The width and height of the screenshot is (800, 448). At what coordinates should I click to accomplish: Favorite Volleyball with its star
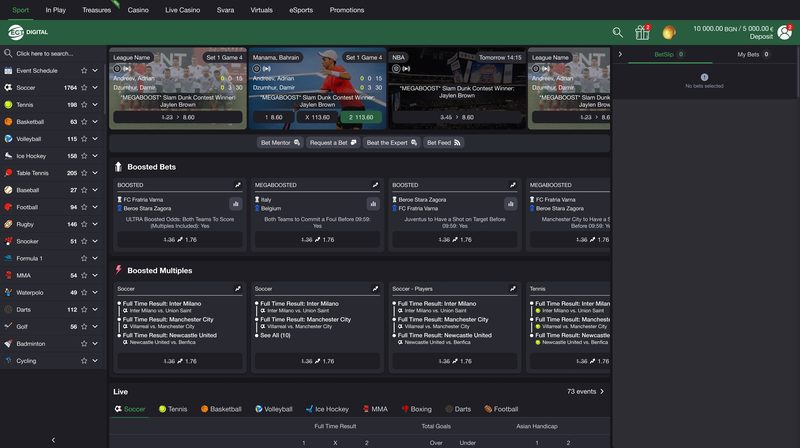click(84, 139)
